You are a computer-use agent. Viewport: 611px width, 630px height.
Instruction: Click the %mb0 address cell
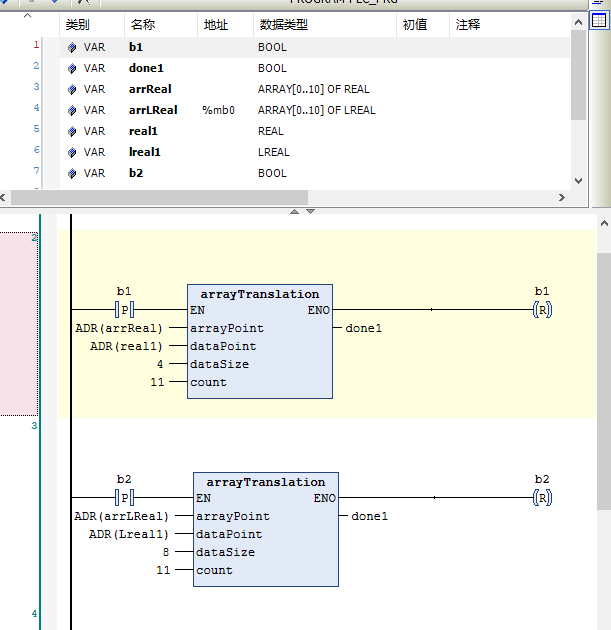pos(218,110)
